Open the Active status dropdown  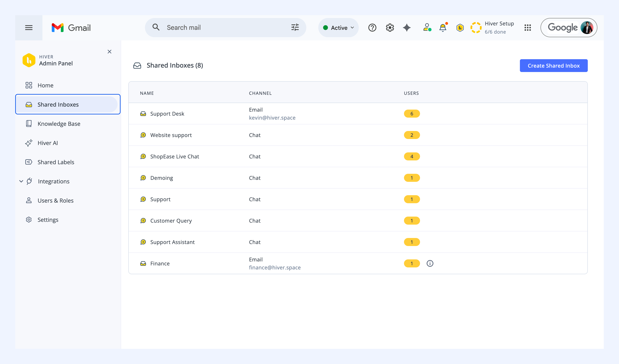click(339, 28)
